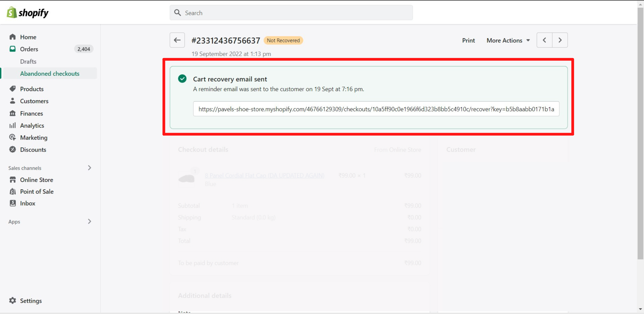Click the Orders inbox icon
The width and height of the screenshot is (644, 314).
(x=13, y=49)
